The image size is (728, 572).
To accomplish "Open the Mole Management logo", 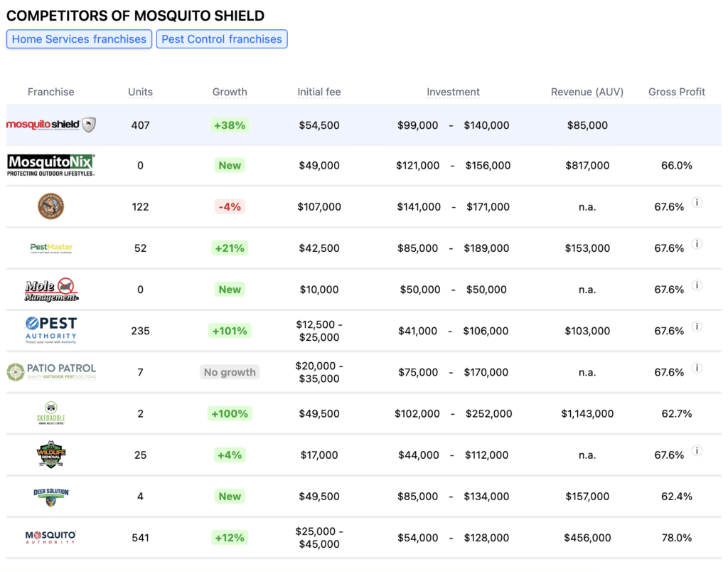I will click(51, 290).
